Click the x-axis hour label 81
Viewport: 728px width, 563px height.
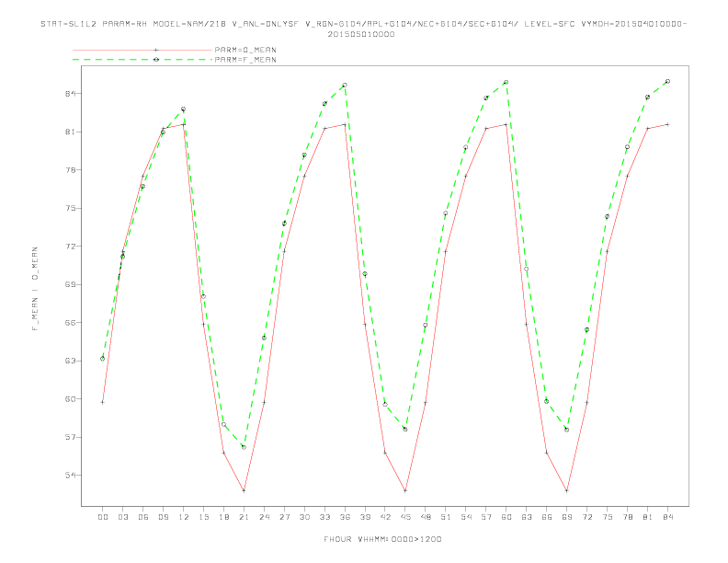(x=648, y=517)
